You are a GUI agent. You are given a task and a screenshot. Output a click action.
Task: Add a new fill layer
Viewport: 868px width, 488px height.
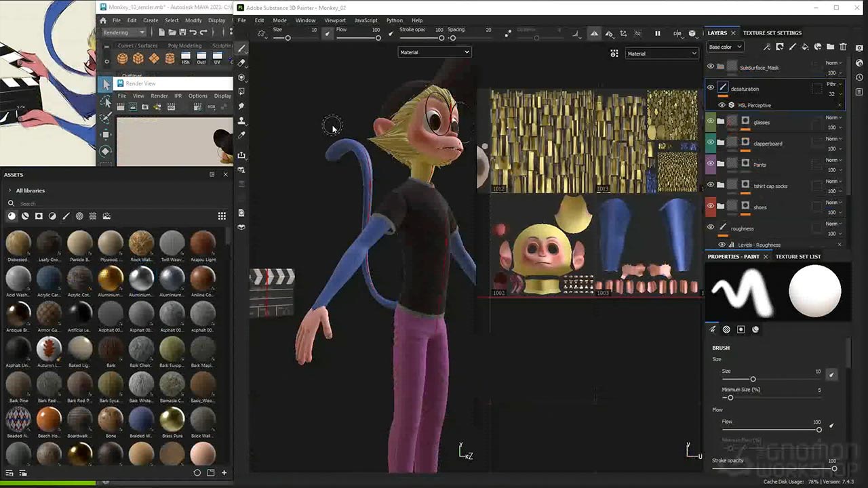[x=805, y=47]
